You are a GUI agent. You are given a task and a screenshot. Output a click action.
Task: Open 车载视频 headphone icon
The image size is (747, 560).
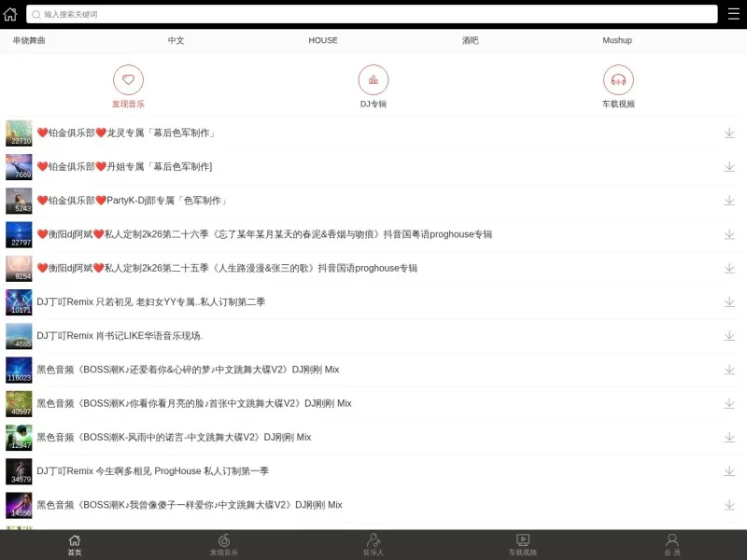[618, 80]
